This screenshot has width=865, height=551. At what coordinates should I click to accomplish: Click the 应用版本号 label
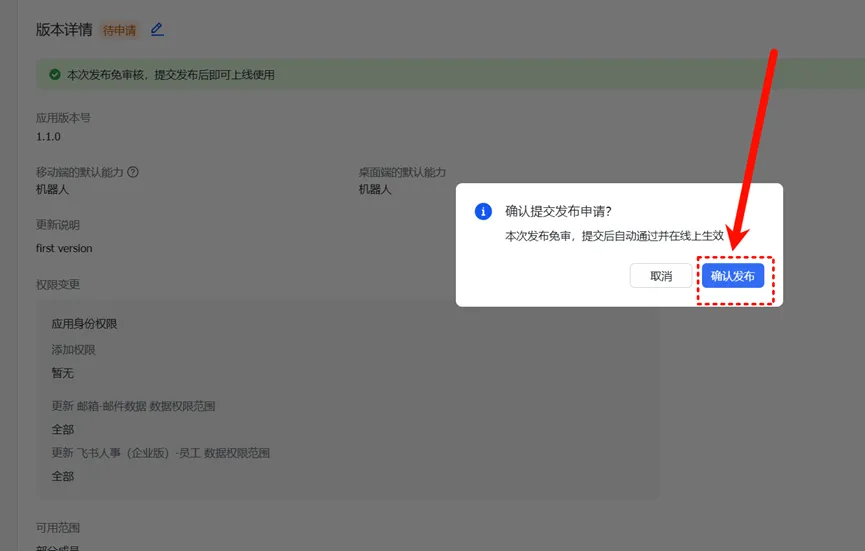click(x=63, y=118)
